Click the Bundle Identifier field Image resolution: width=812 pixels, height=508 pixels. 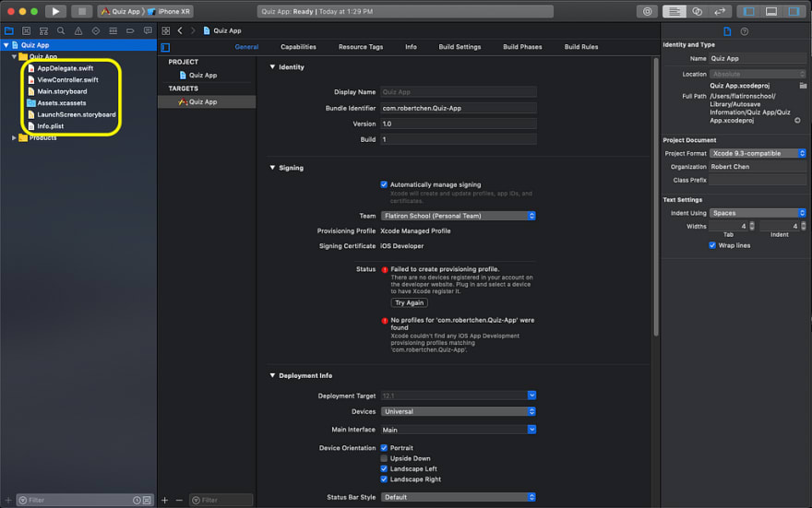tap(459, 108)
